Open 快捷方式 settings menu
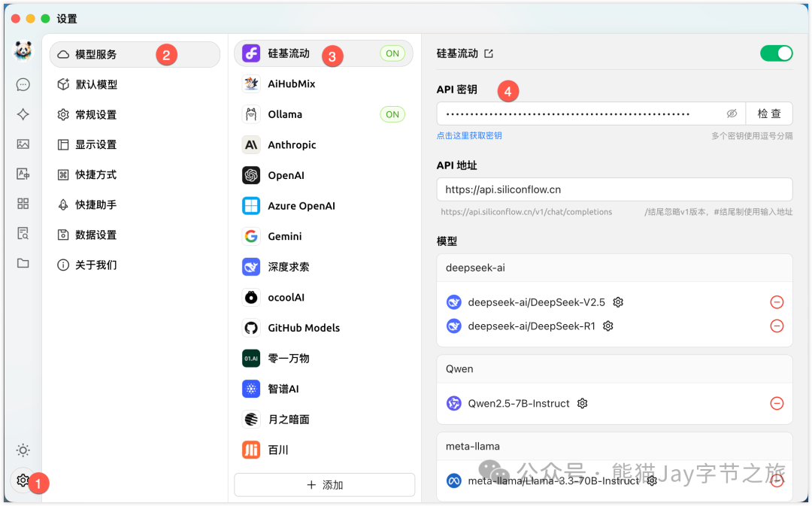The image size is (812, 506). [135, 174]
